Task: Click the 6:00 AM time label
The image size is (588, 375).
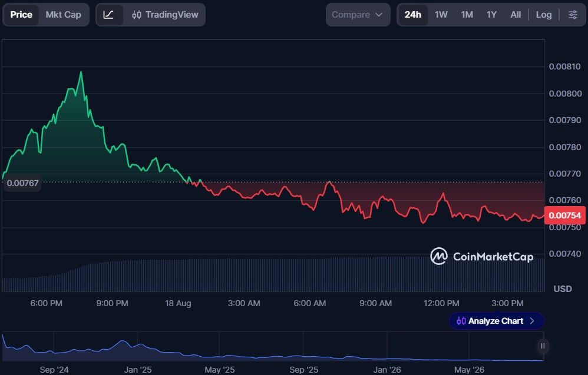Action: pos(310,303)
